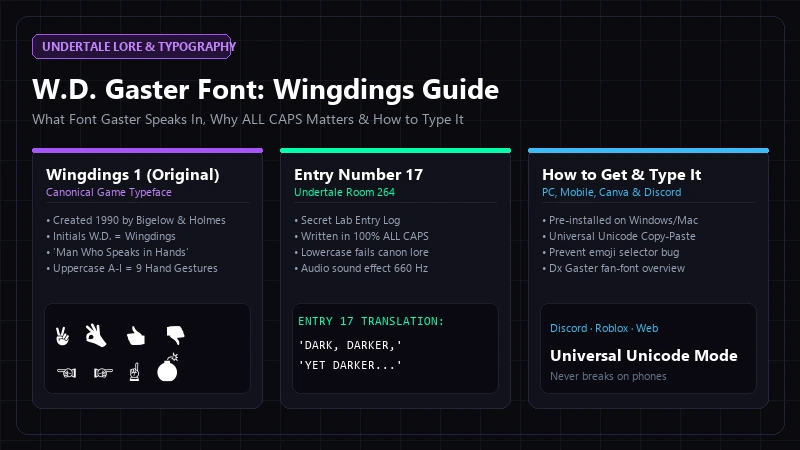Select the 'DARK, DARKER,' code line
Image resolution: width=800 pixels, height=450 pixels.
click(x=350, y=345)
